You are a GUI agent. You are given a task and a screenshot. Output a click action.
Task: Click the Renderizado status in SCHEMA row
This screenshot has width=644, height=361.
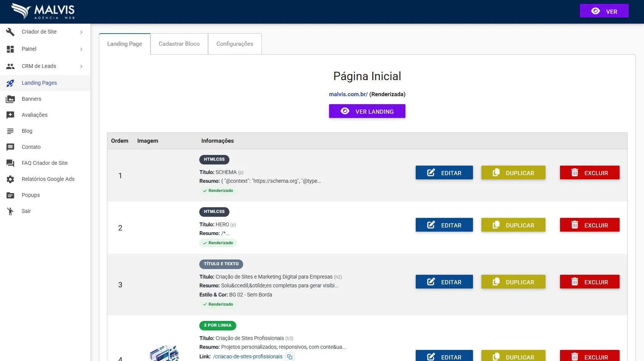coord(218,191)
